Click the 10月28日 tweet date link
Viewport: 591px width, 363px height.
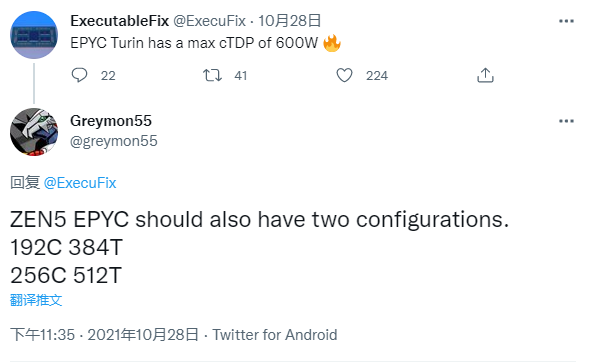(289, 21)
